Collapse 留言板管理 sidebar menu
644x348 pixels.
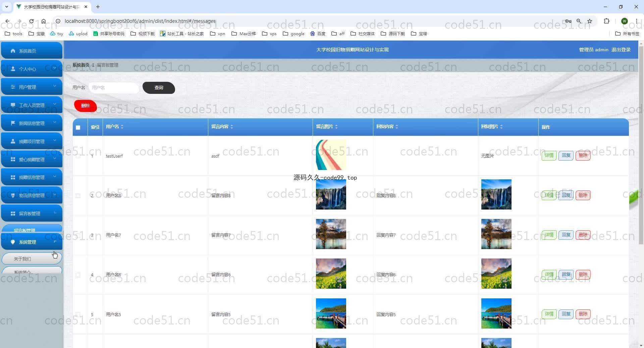(32, 213)
